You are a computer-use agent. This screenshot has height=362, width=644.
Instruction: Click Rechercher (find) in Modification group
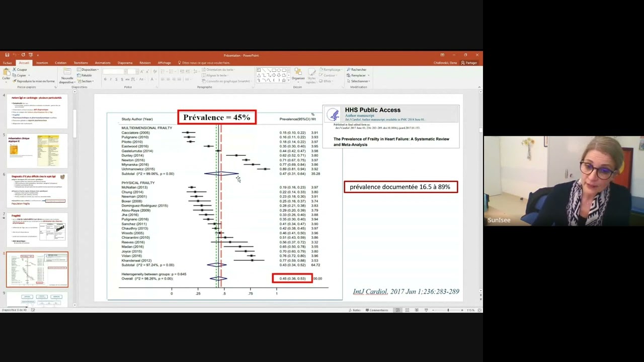pyautogui.click(x=357, y=69)
